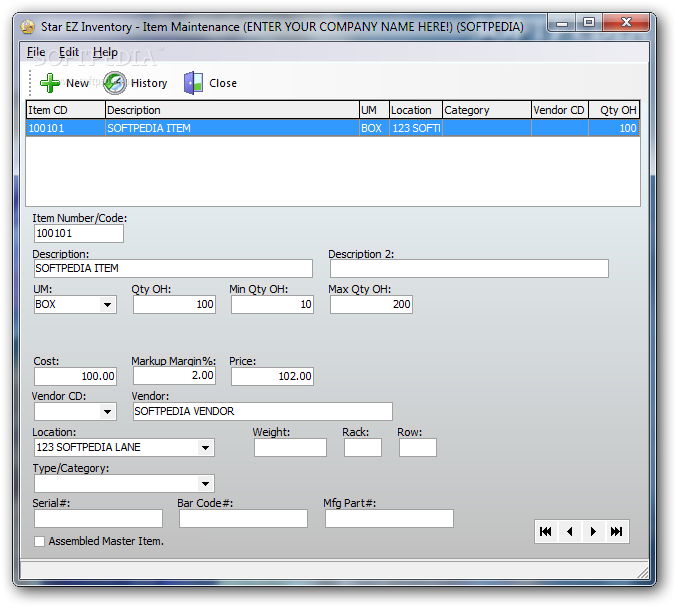Screen dimensions: 677x607
Task: Click the Vendor field with SOFTPEDIA VENDOR
Action: point(263,411)
